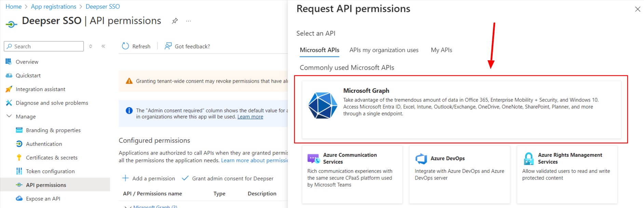Screen dimensions: 644x208
Task: Click the Refresh circular arrow icon
Action: click(125, 46)
